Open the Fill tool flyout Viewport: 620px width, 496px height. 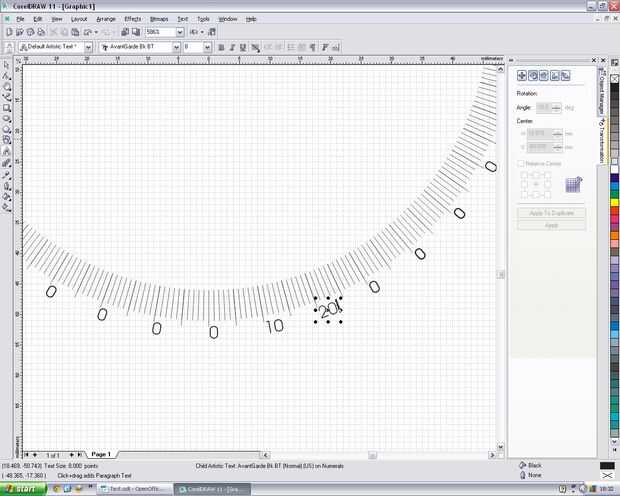tap(6, 195)
